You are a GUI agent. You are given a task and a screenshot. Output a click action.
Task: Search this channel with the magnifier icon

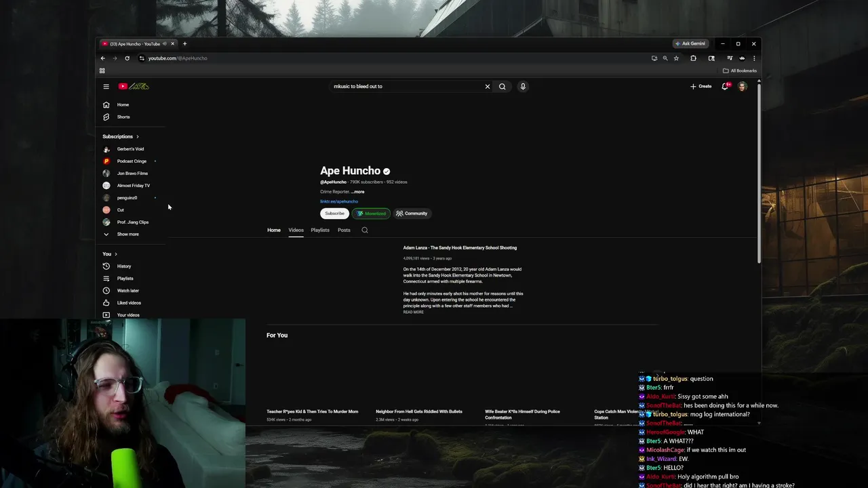pyautogui.click(x=365, y=230)
